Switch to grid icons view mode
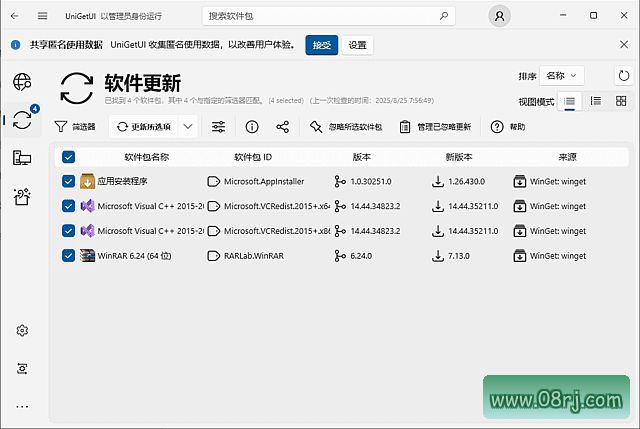This screenshot has width=640, height=429. click(x=621, y=101)
